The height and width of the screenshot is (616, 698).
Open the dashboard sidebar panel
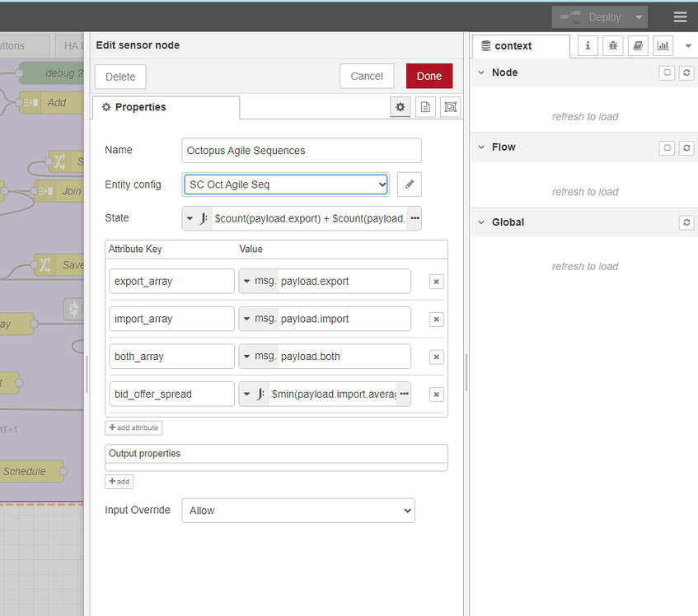663,45
